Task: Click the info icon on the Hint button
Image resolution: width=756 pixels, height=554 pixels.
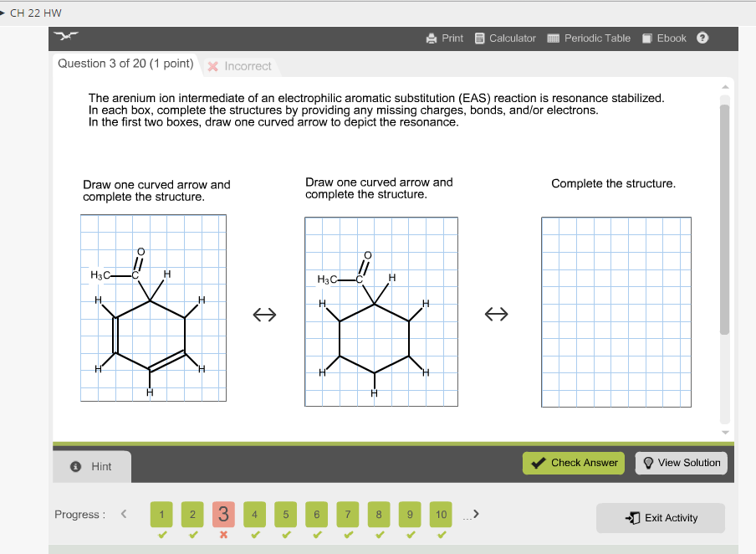Action: (75, 466)
